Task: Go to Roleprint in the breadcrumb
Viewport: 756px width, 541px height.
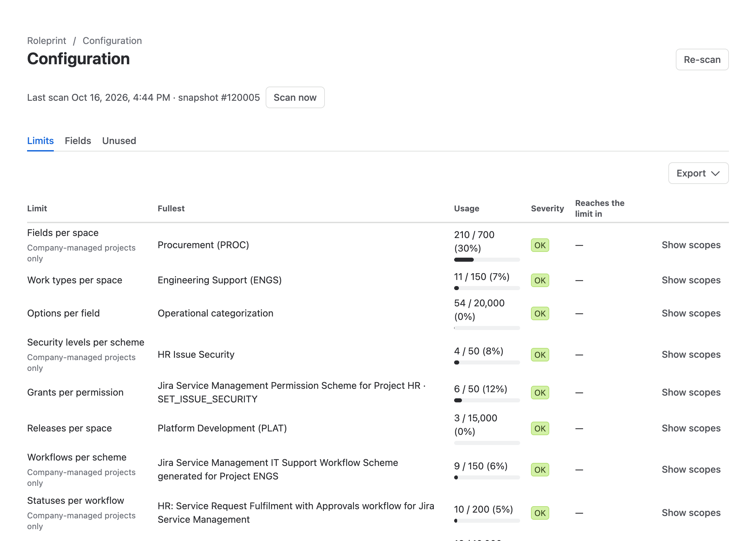Action: 46,41
